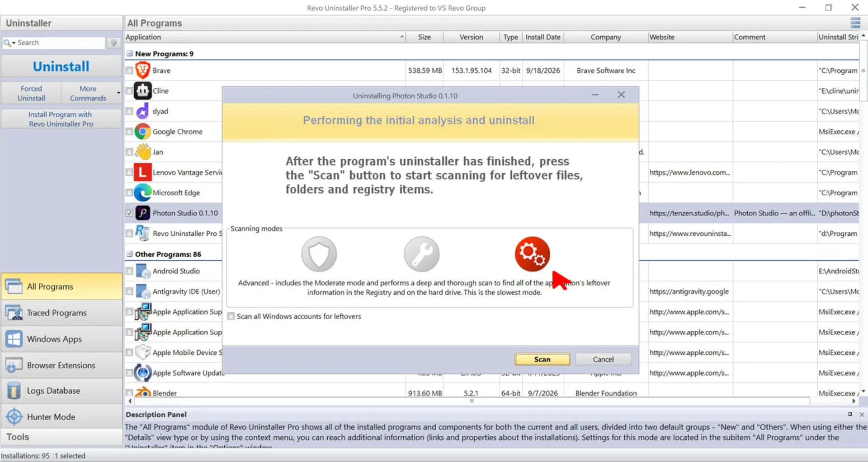Pin the Description Panel

tap(850, 414)
